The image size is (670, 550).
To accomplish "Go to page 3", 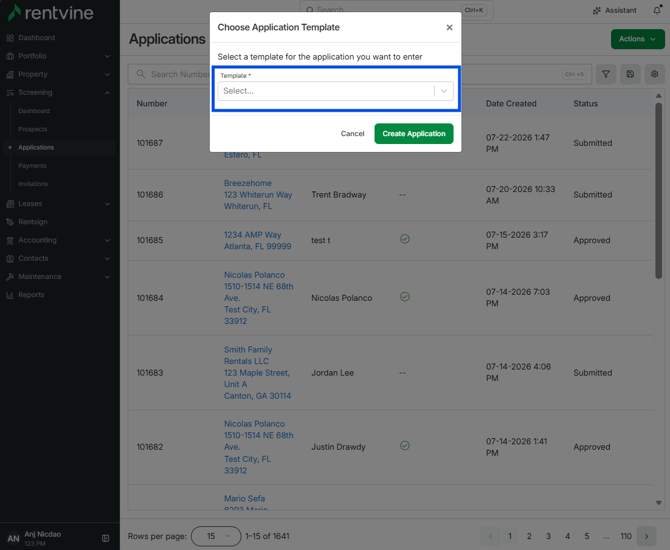I will (548, 536).
